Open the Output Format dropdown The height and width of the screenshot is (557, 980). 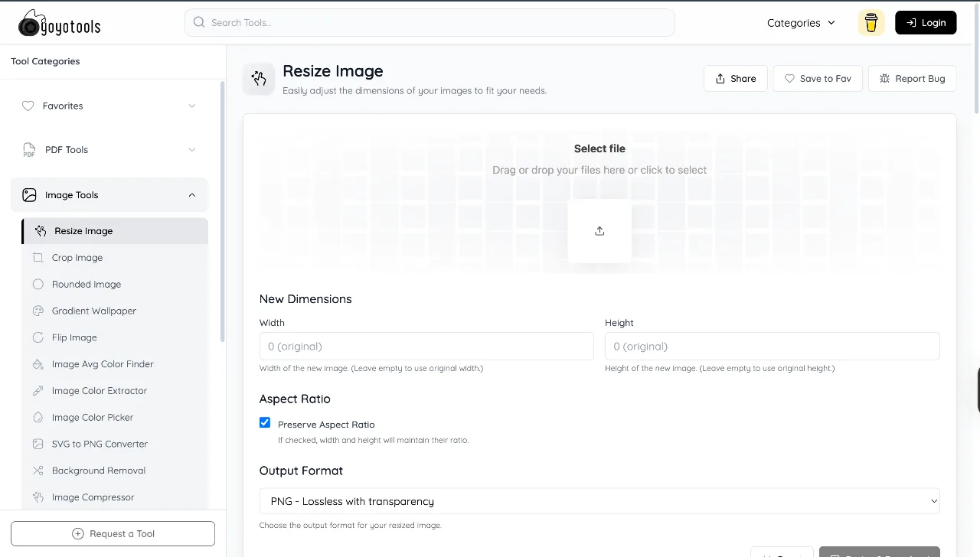pyautogui.click(x=599, y=501)
